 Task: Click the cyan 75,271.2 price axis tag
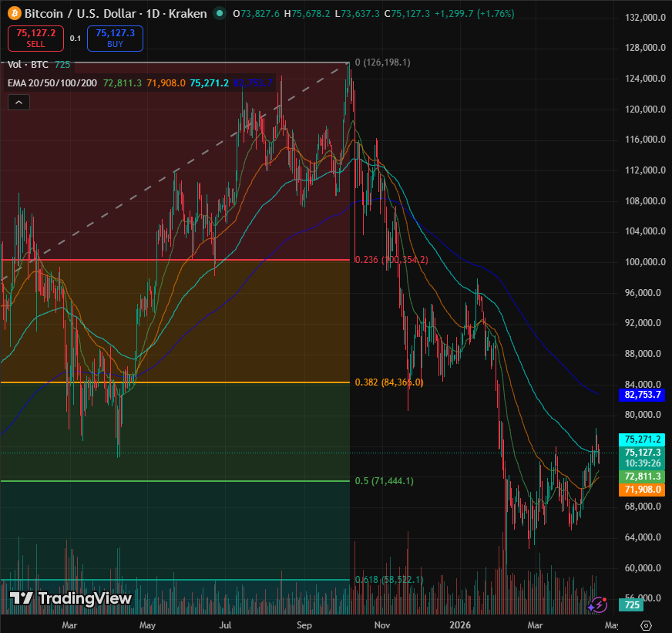click(x=642, y=439)
